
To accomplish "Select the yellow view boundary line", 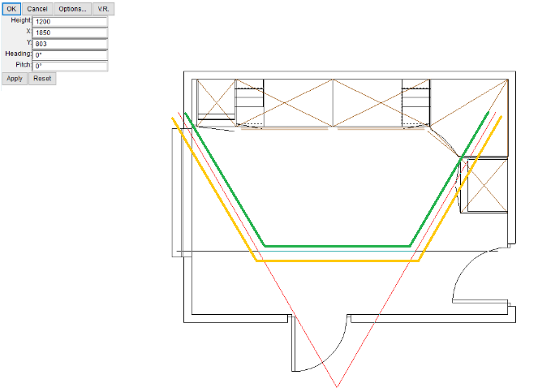I will pyautogui.click(x=338, y=261).
